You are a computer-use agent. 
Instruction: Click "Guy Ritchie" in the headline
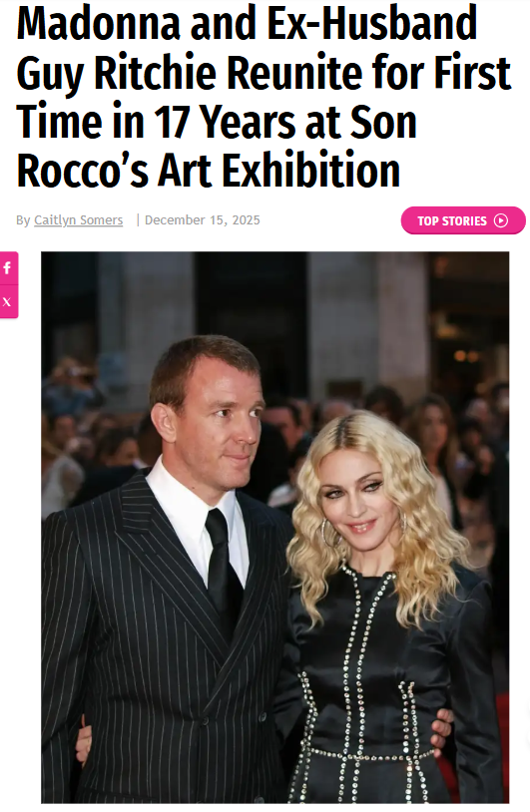tap(116, 73)
